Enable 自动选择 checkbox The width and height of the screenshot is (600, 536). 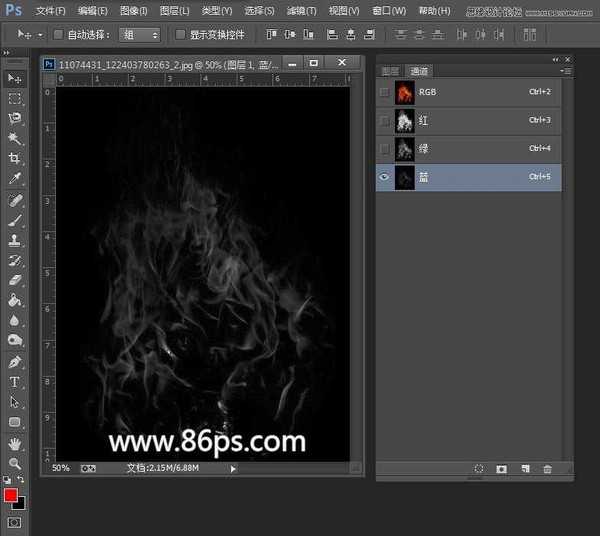[58, 34]
